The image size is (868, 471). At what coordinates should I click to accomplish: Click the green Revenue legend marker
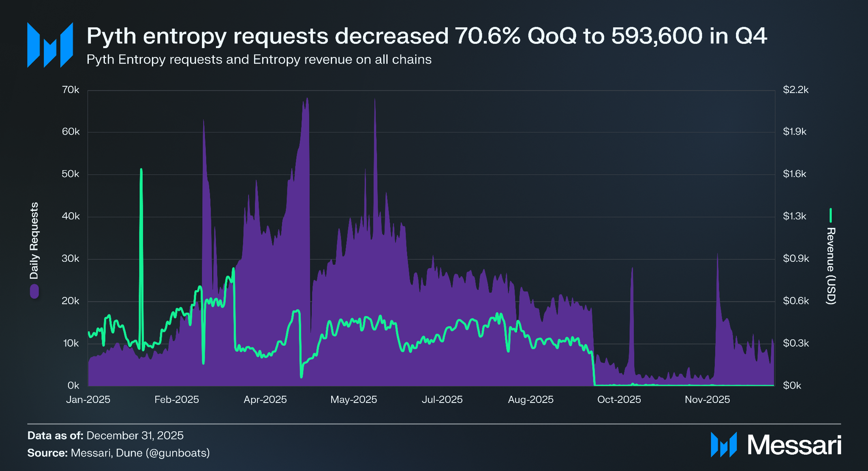830,215
